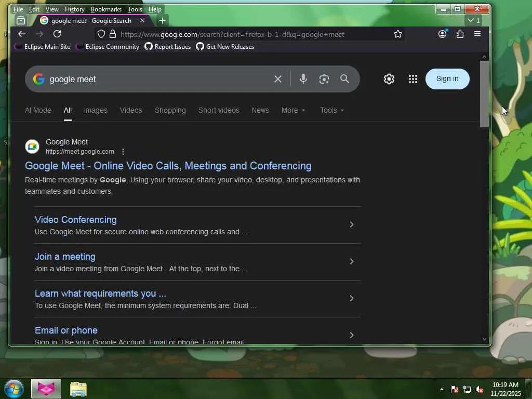Click the padlock site info icon

pos(113,34)
